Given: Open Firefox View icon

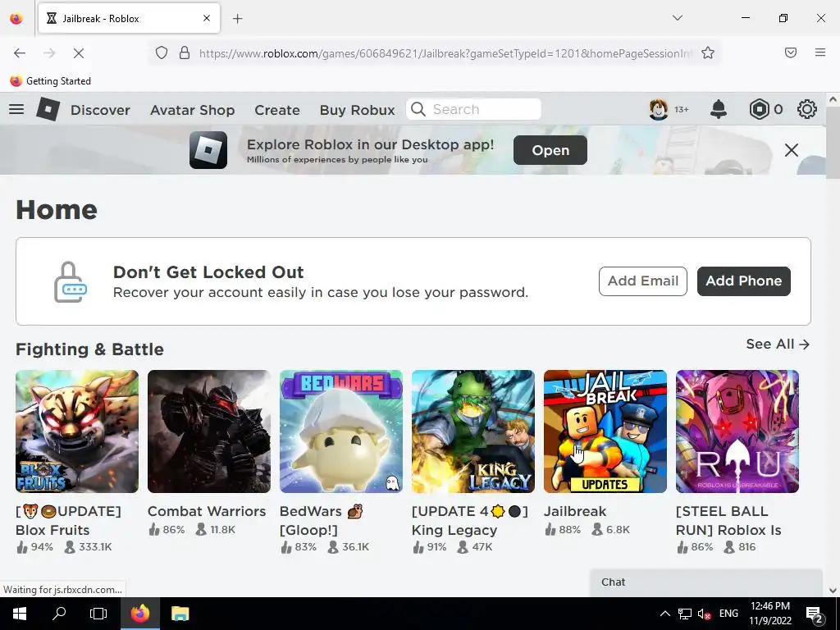Looking at the screenshot, I should point(16,18).
